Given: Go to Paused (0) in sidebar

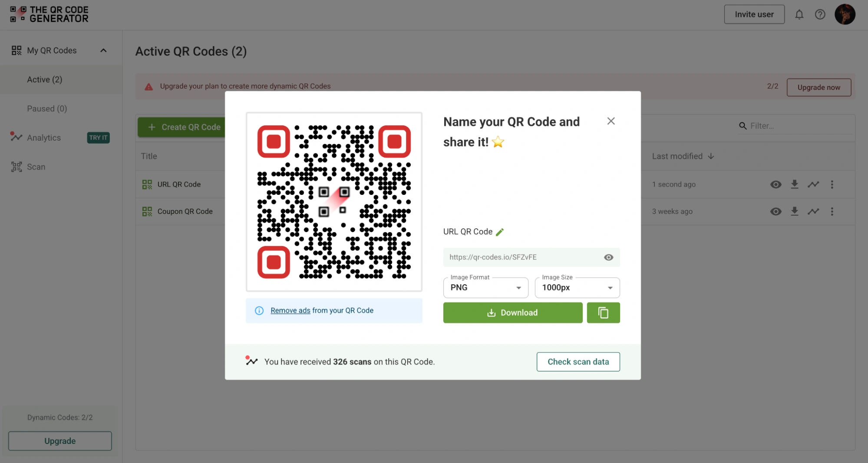Looking at the screenshot, I should click(47, 108).
